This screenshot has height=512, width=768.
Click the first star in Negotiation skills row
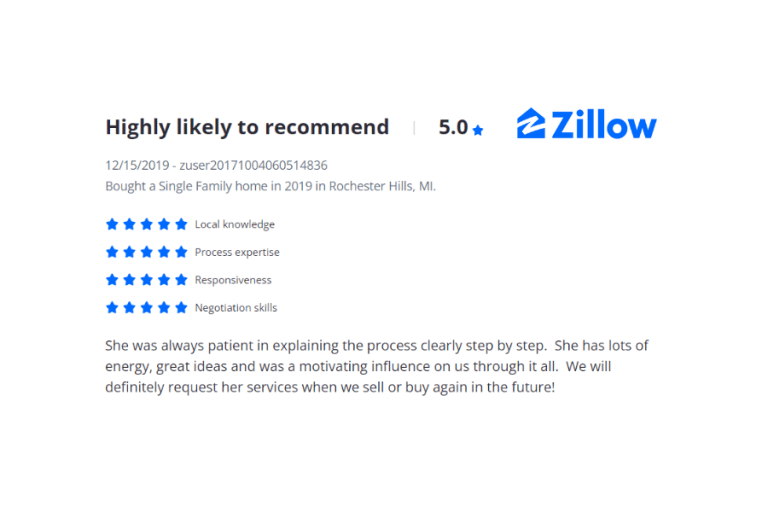112,308
